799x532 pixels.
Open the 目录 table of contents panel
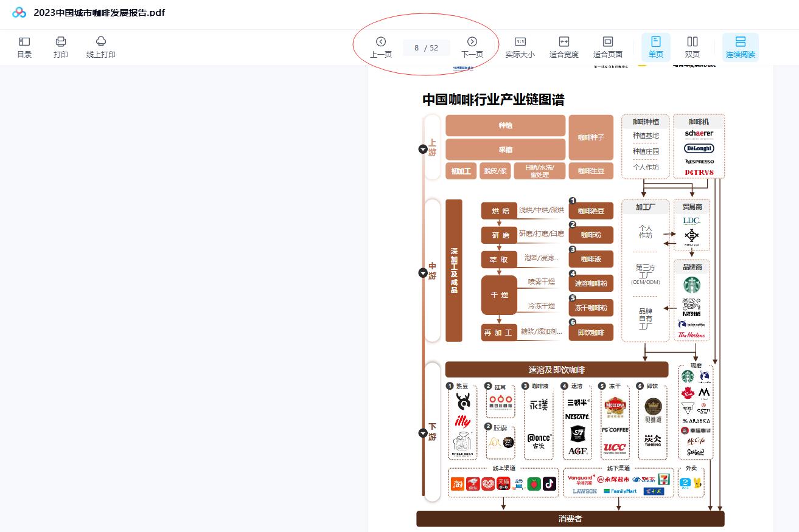click(24, 47)
